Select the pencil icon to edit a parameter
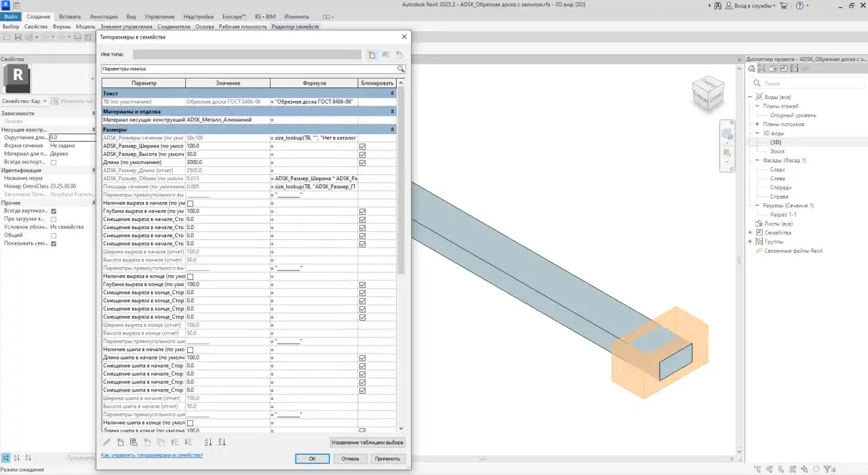 (106, 442)
